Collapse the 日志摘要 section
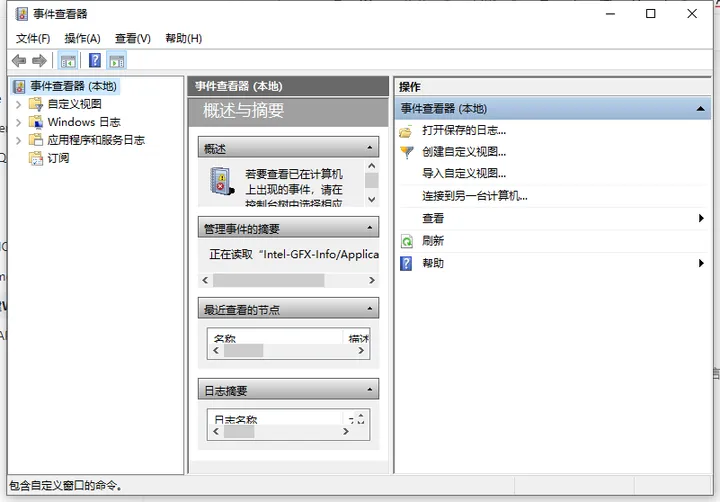The width and height of the screenshot is (720, 502). pyautogui.click(x=370, y=390)
